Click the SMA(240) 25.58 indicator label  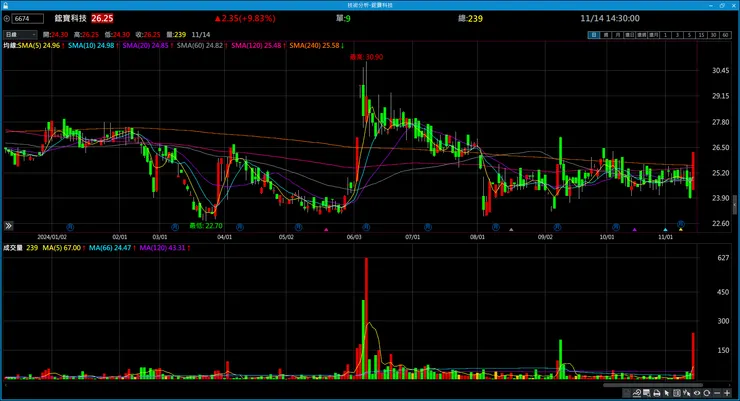point(314,45)
